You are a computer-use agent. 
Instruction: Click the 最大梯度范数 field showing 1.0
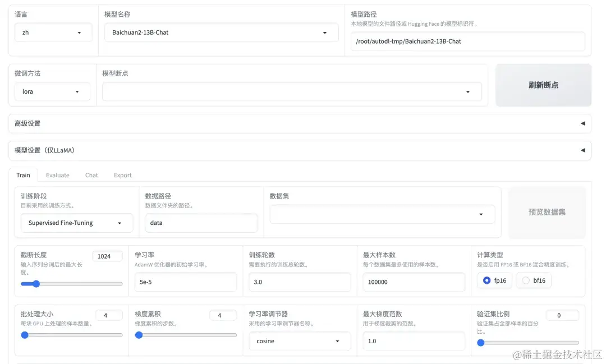click(414, 341)
